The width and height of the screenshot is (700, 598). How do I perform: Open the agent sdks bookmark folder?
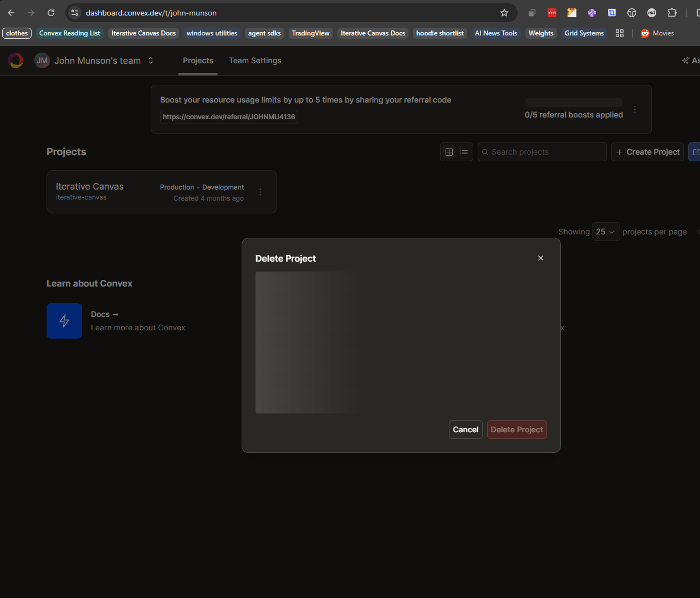tap(264, 33)
